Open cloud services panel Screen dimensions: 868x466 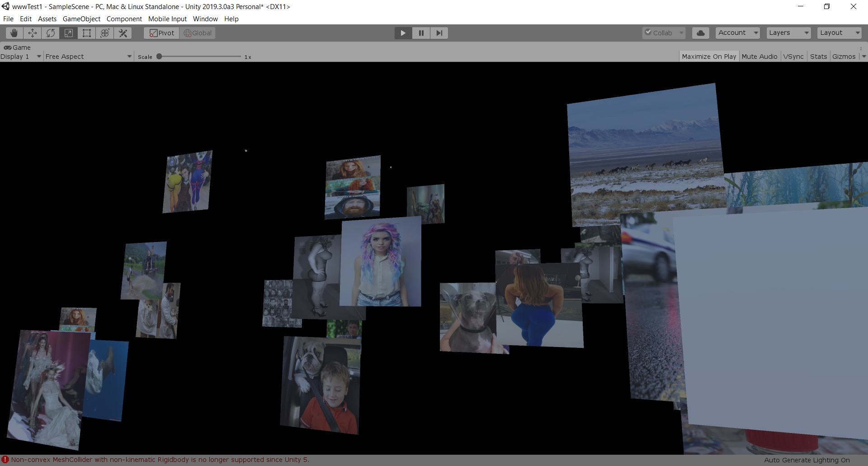coord(700,33)
